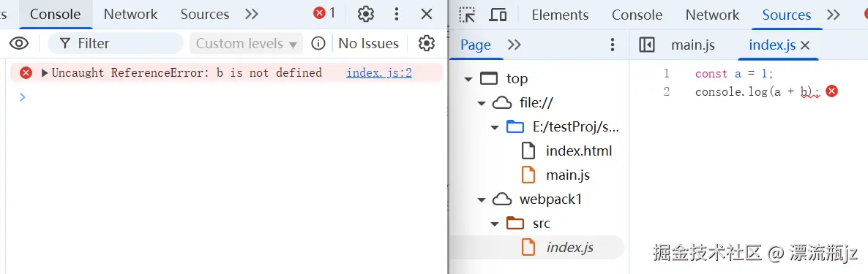Open Console tab in right DevTools
Viewport: 868px width, 274px height.
pos(637,15)
